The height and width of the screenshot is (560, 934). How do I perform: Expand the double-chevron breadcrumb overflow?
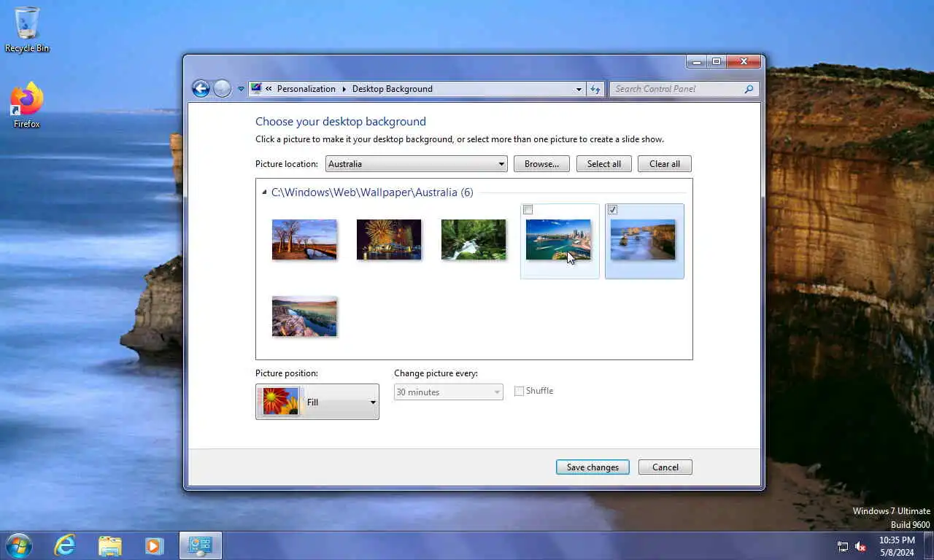(269, 89)
